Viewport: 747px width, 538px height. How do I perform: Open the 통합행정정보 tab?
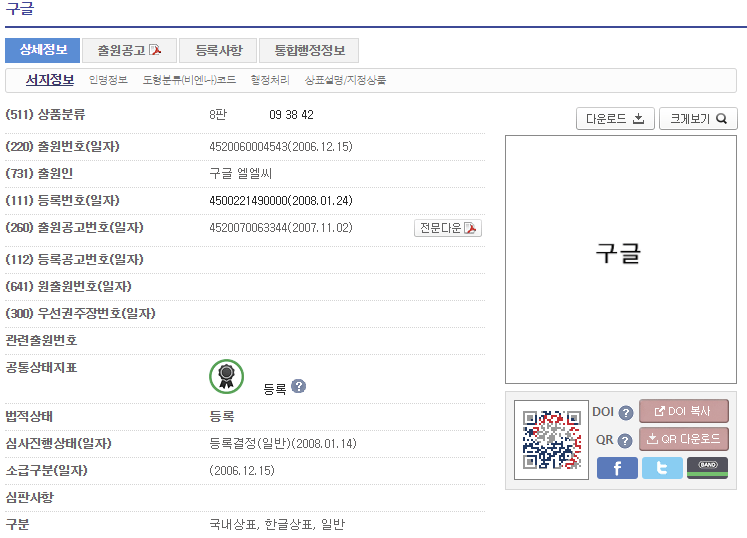pos(309,50)
